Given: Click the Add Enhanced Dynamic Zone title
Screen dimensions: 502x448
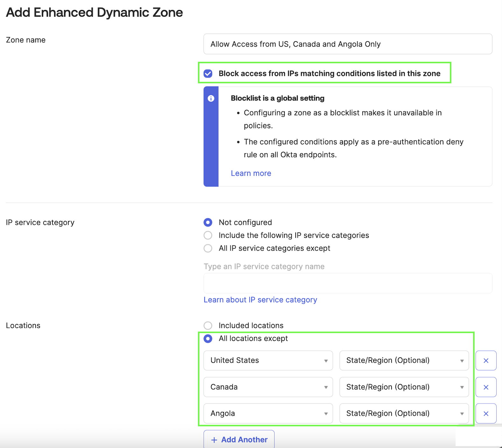Looking at the screenshot, I should pos(94,12).
